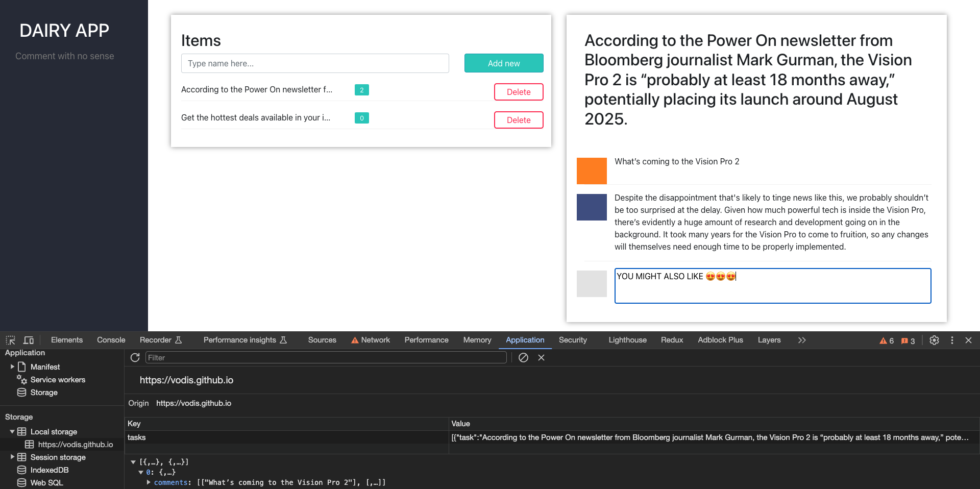Click the dark blue comment avatar swatch

point(592,207)
